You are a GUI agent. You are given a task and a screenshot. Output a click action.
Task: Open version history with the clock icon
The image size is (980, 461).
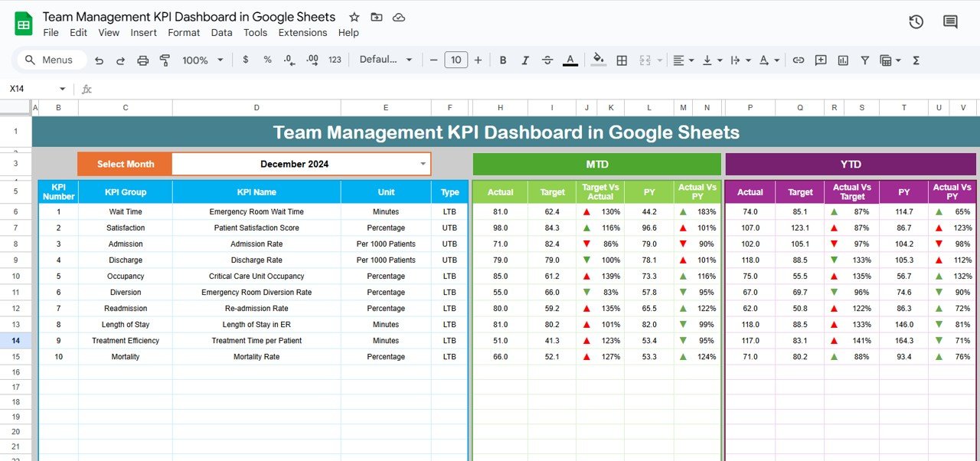916,21
